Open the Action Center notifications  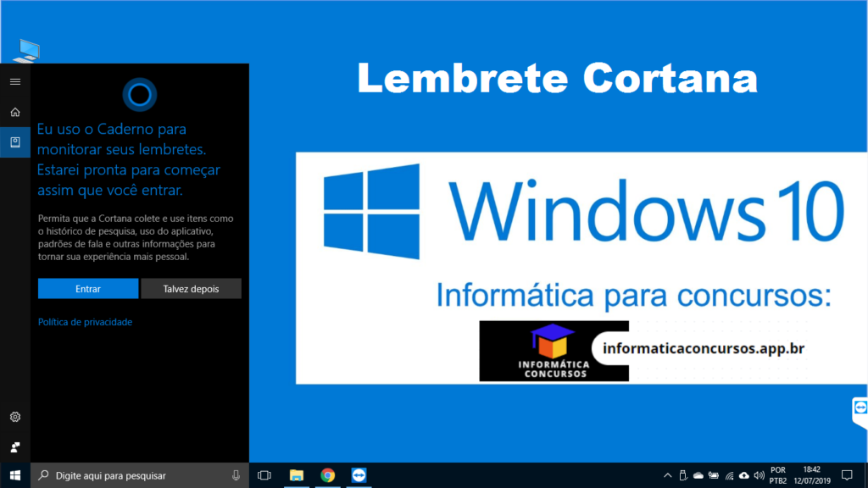pos(846,475)
